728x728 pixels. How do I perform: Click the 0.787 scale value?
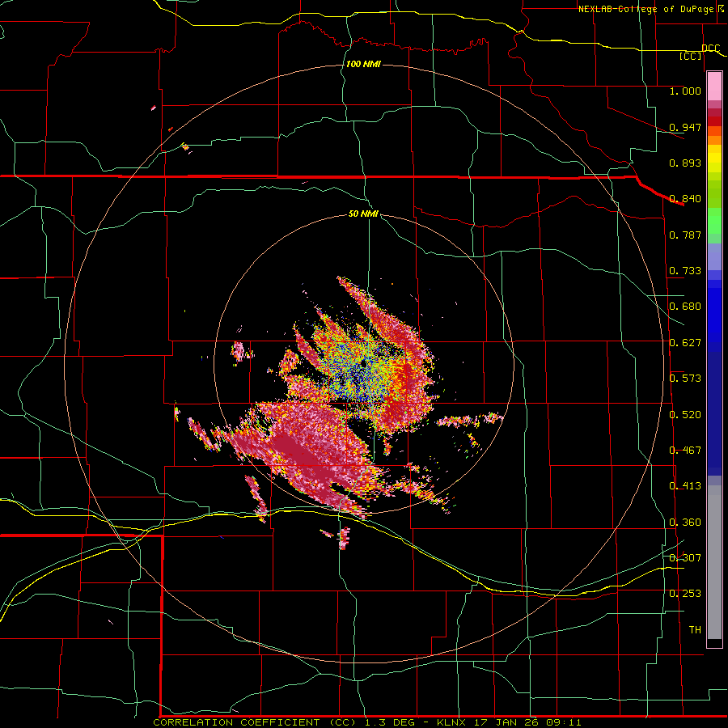pos(685,235)
